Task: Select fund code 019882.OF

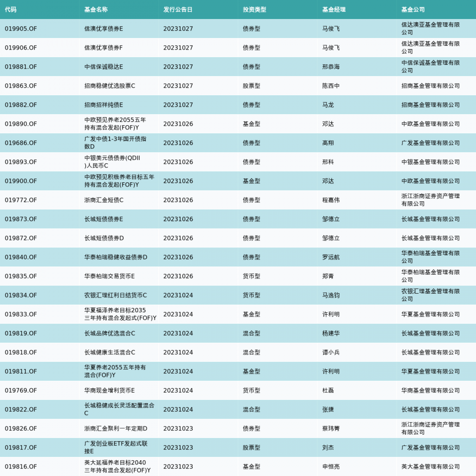Action: (x=20, y=105)
